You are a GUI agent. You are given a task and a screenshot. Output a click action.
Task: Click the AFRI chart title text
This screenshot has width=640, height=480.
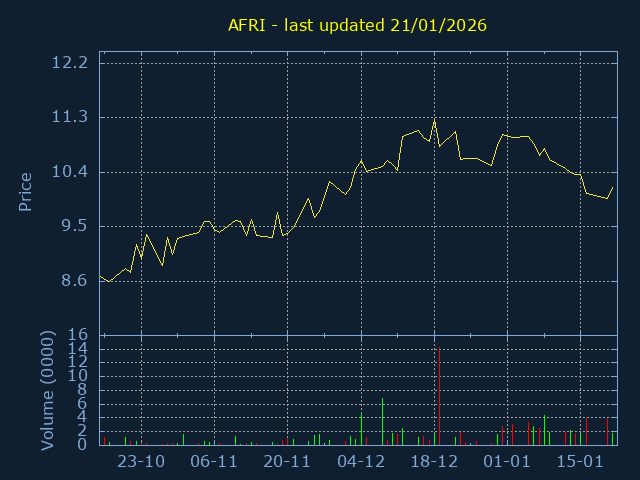(358, 24)
